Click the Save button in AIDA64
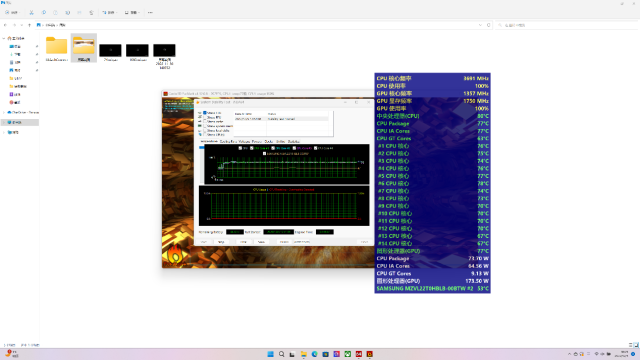 [261, 242]
